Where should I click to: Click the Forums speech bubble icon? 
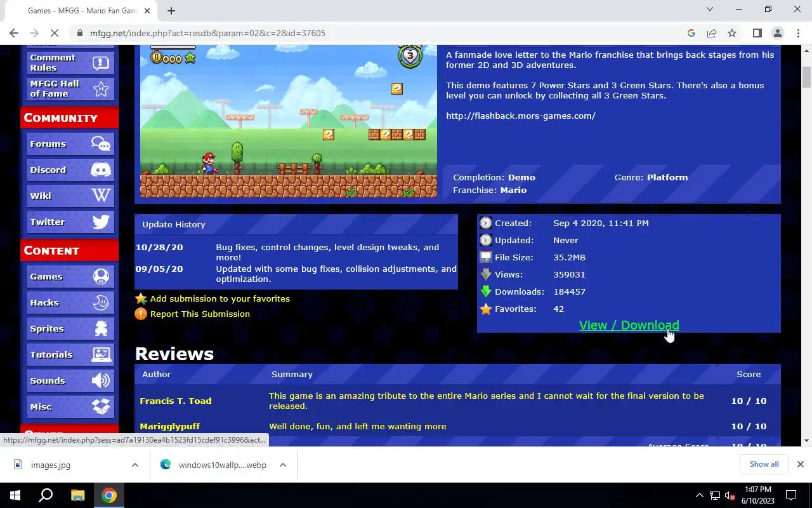pyautogui.click(x=100, y=144)
